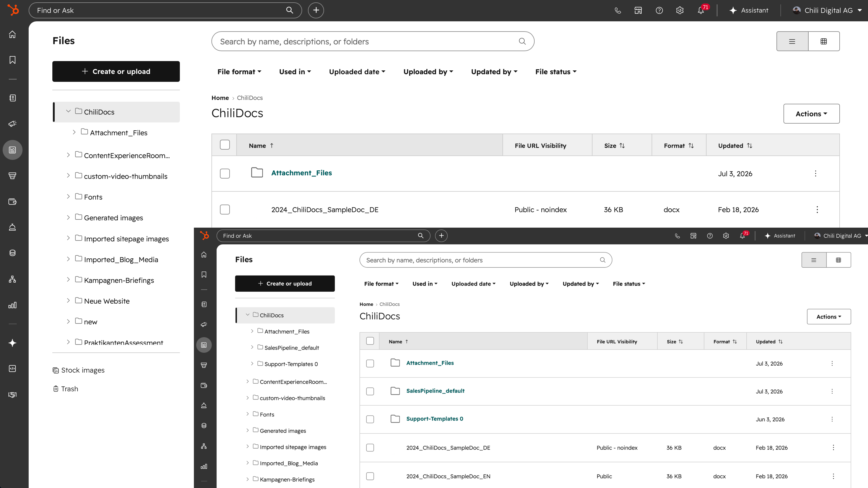Screen dimensions: 868x488
Task: Click the HubSpot sprocket logo in the back window
Action: [13, 10]
